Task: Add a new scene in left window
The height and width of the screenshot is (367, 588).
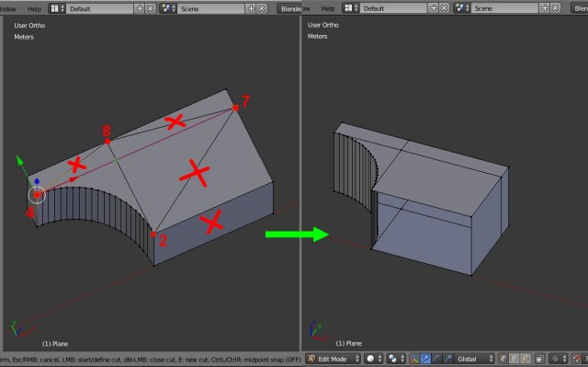Action: [x=251, y=8]
